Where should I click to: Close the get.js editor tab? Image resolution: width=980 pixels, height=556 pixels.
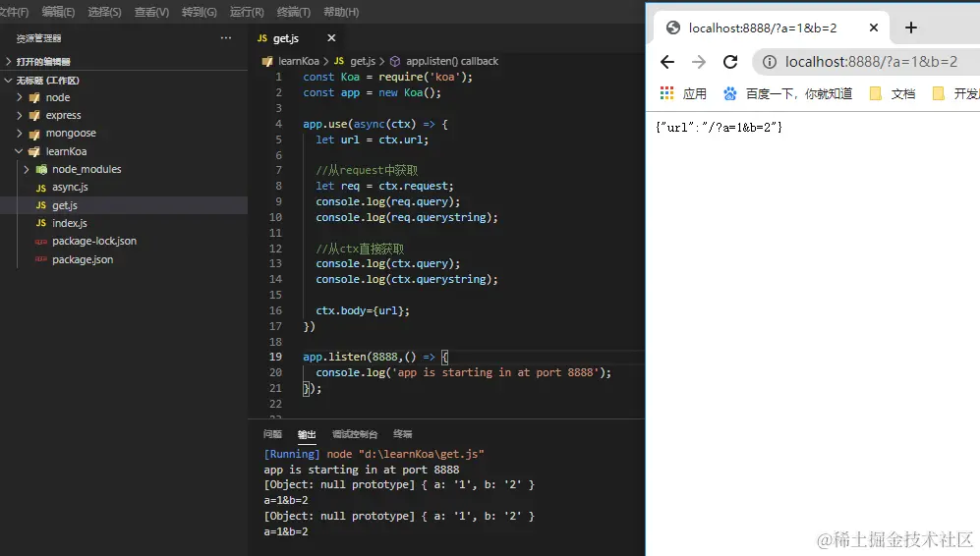pos(331,38)
